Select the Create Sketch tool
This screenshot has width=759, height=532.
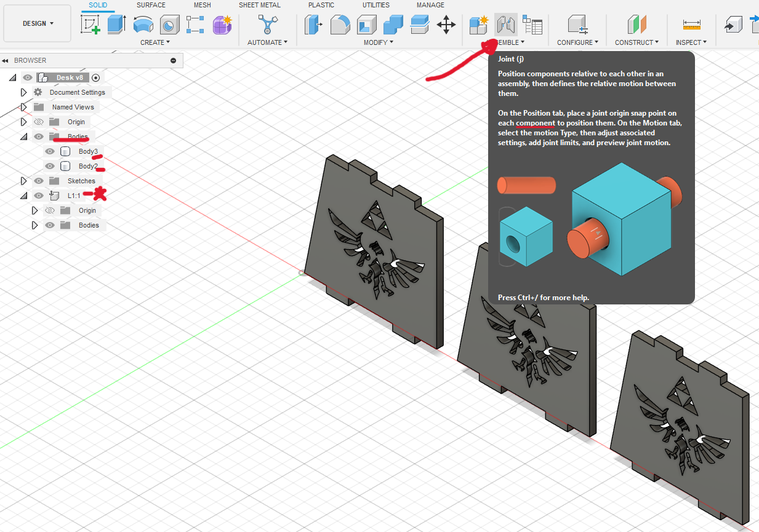click(90, 25)
